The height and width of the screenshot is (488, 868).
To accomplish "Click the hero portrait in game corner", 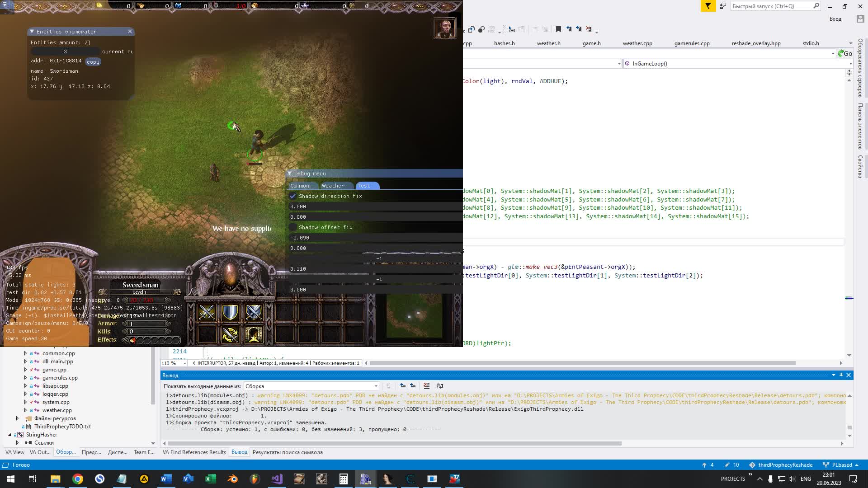I will point(445,28).
